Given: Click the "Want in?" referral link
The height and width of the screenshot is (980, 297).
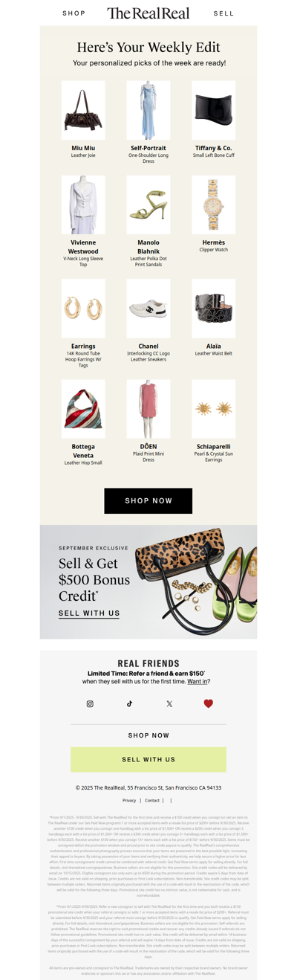Looking at the screenshot, I should click(198, 681).
